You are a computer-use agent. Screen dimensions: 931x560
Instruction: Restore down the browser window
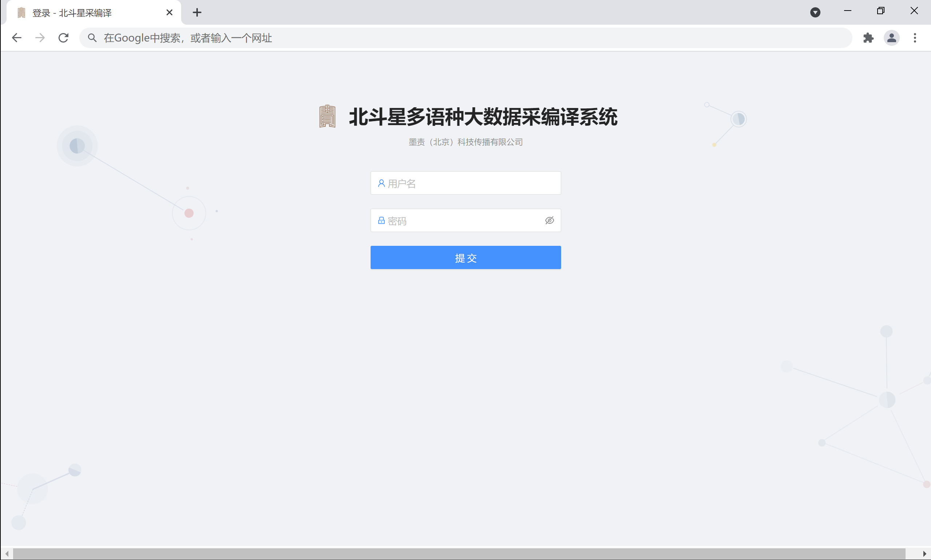point(880,11)
